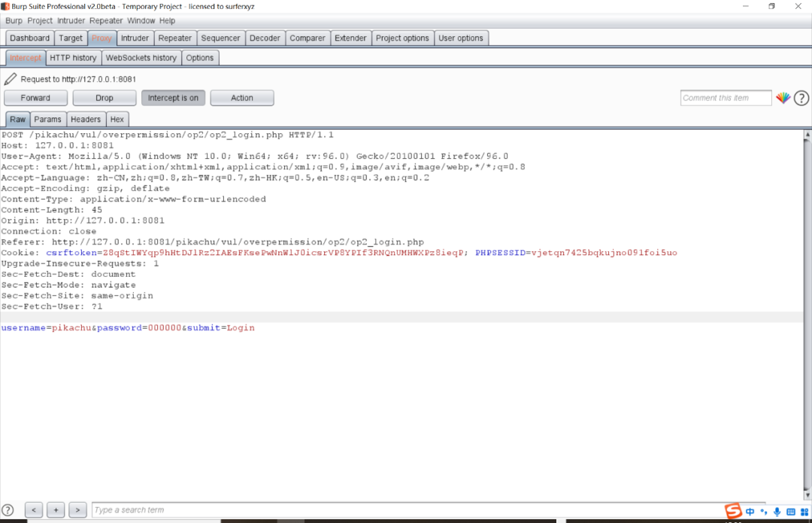The width and height of the screenshot is (812, 523).
Task: Click the Sogou input method S icon
Action: pyautogui.click(x=733, y=510)
